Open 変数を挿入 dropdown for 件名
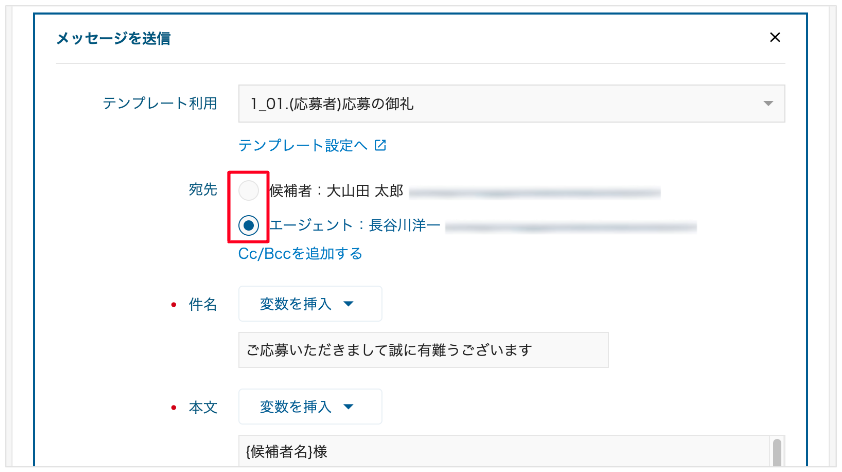This screenshot has width=842, height=472. point(309,304)
